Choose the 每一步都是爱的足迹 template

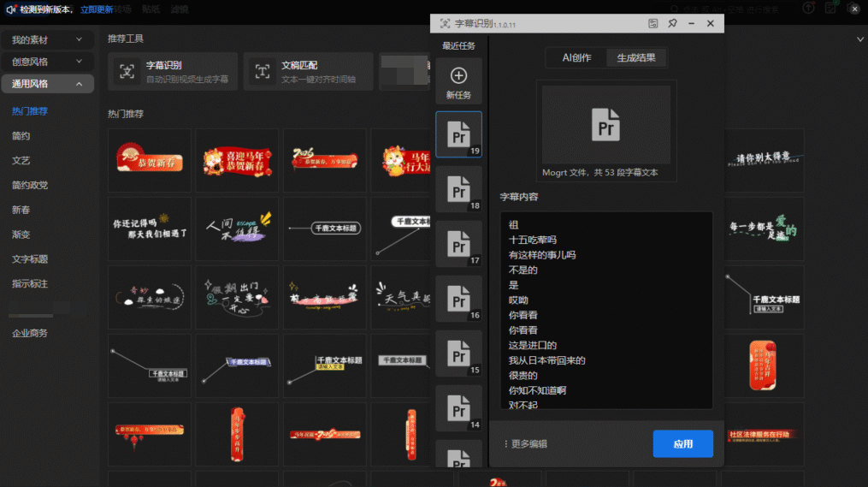point(764,229)
